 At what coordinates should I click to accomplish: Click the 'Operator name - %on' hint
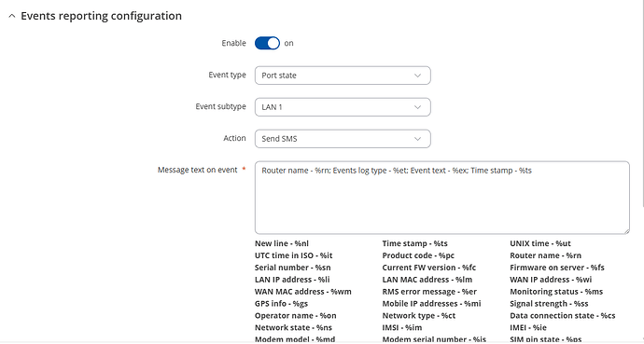295,316
